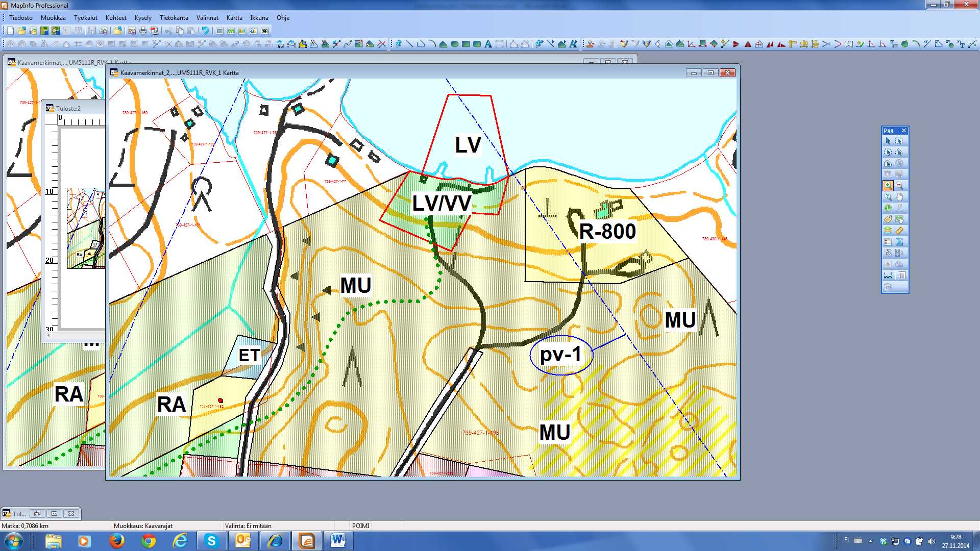The width and height of the screenshot is (980, 551).
Task: Launch Chrome from the taskbar
Action: tap(149, 541)
